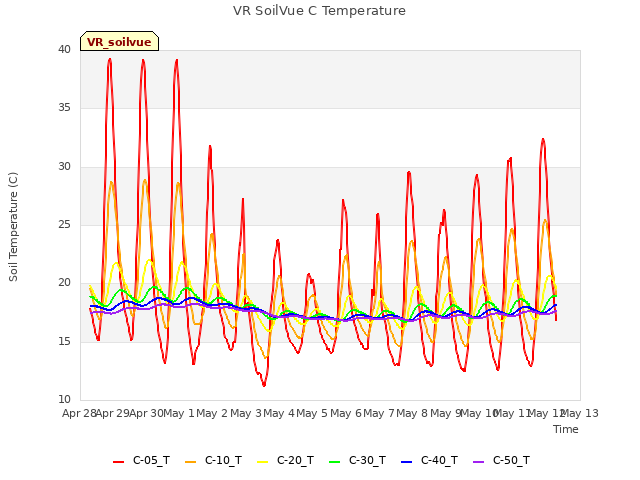Click the green C-30_T legend swatch

tap(334, 462)
